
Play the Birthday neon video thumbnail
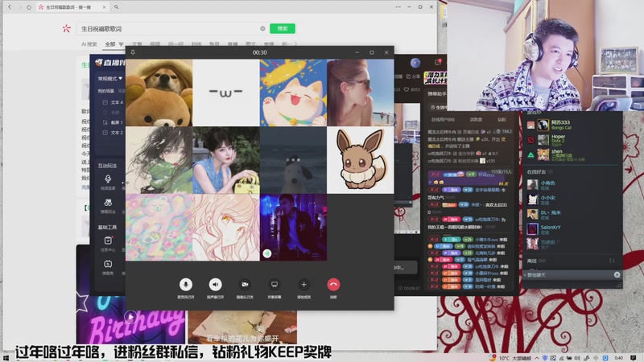tap(130, 317)
